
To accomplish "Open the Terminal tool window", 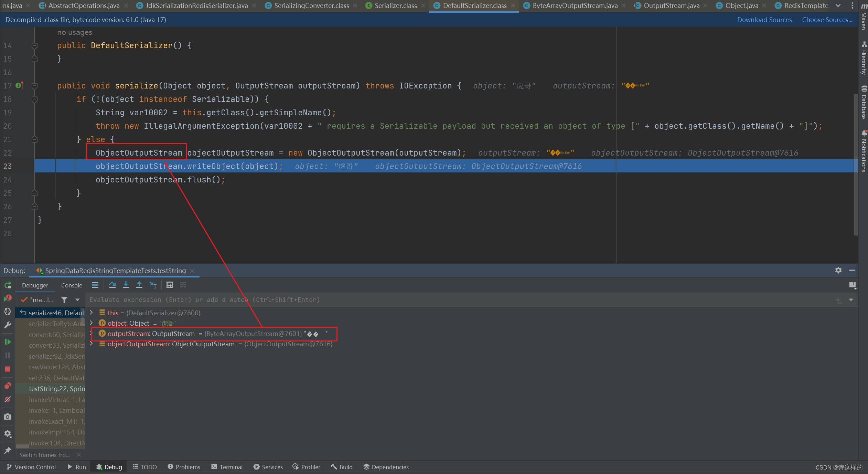I will pos(227,467).
